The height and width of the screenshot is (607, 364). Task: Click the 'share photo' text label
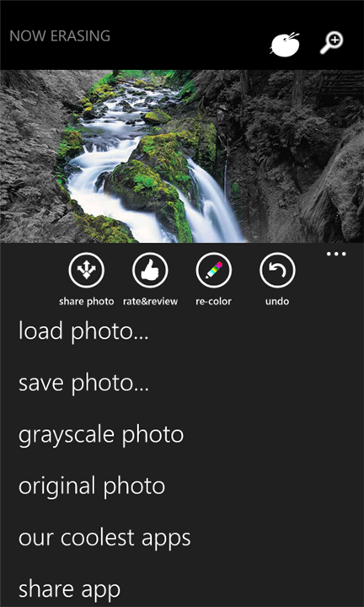click(x=86, y=302)
